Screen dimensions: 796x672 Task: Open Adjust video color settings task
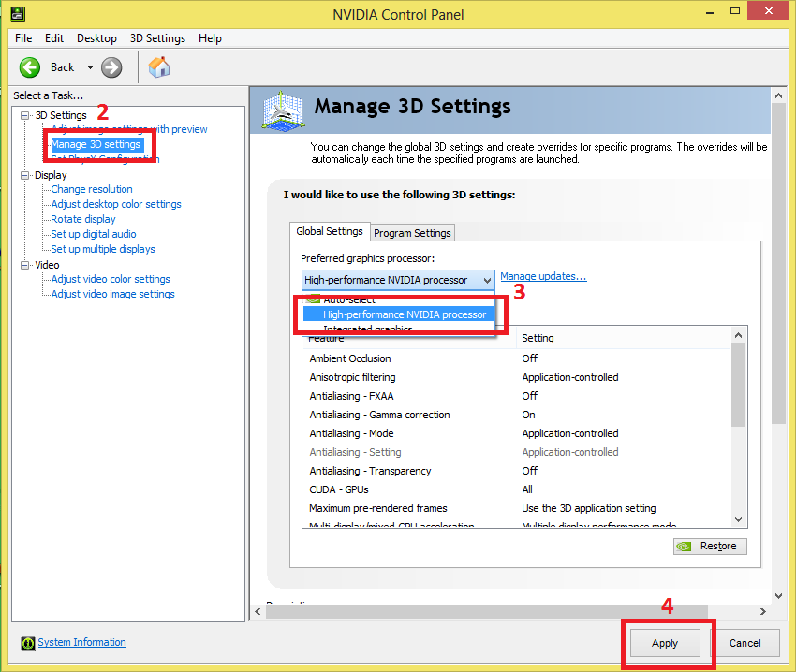coord(111,279)
